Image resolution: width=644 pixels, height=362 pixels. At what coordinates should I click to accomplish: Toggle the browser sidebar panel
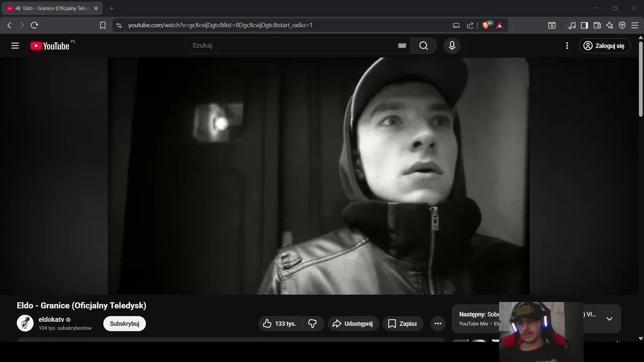585,25
